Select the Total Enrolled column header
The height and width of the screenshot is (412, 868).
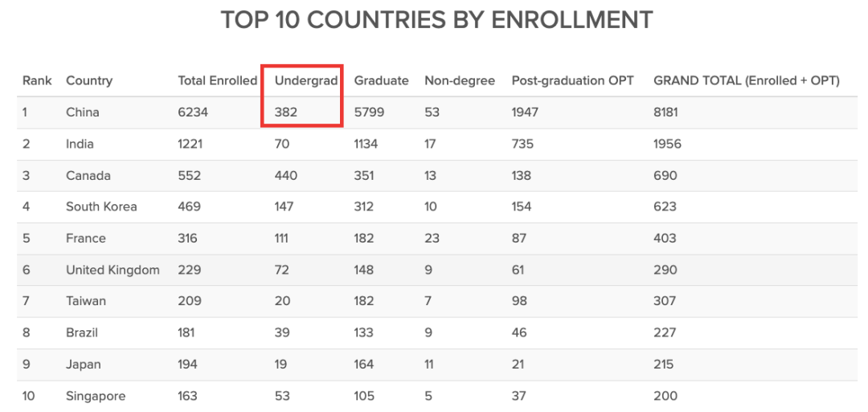coord(218,81)
